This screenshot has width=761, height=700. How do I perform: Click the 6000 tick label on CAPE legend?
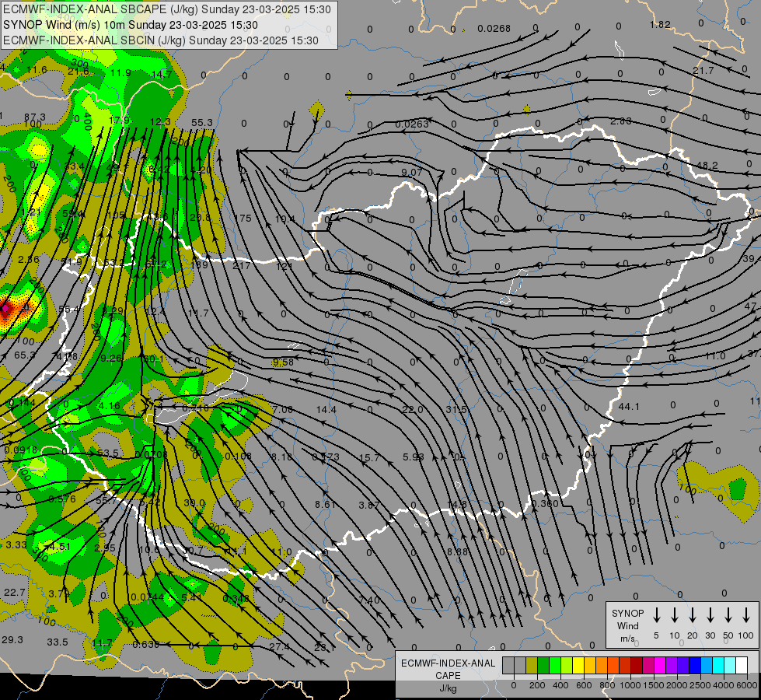point(748,685)
